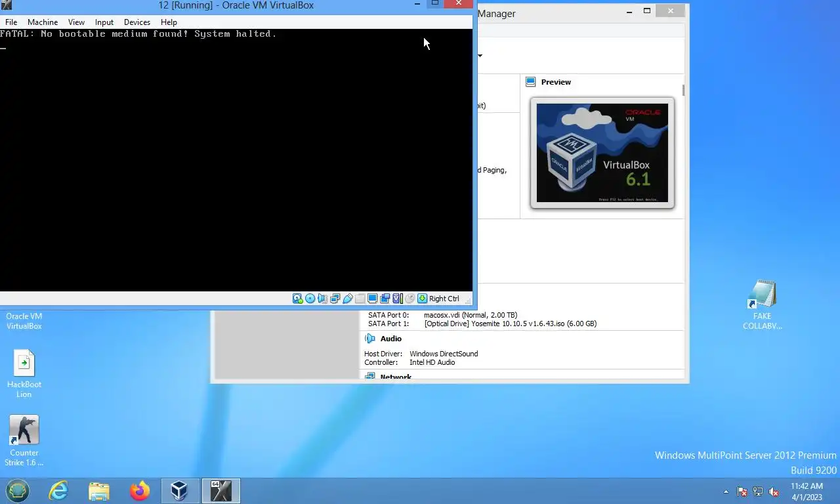
Task: Click the muted volume tray icon
Action: click(774, 492)
